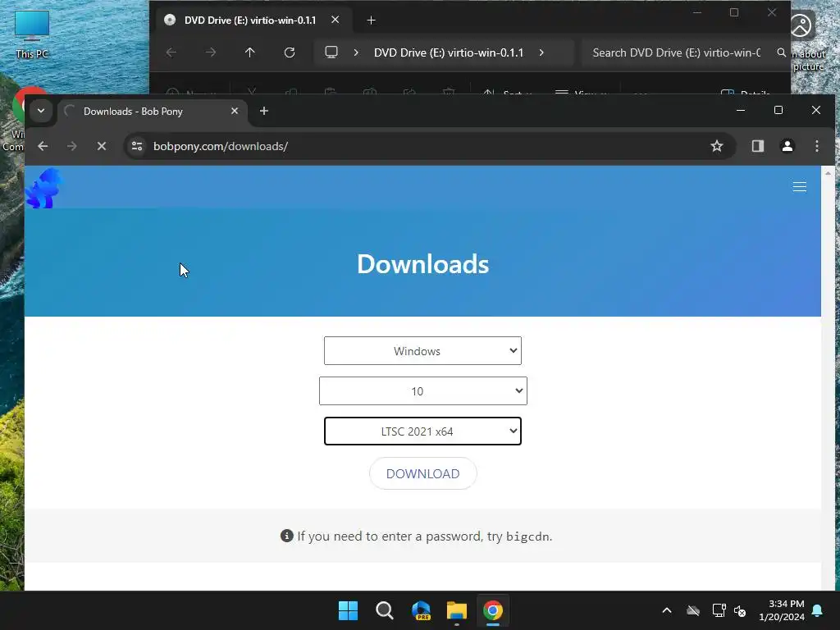
Task: Add a new File Explorer tab
Action: pyautogui.click(x=371, y=21)
